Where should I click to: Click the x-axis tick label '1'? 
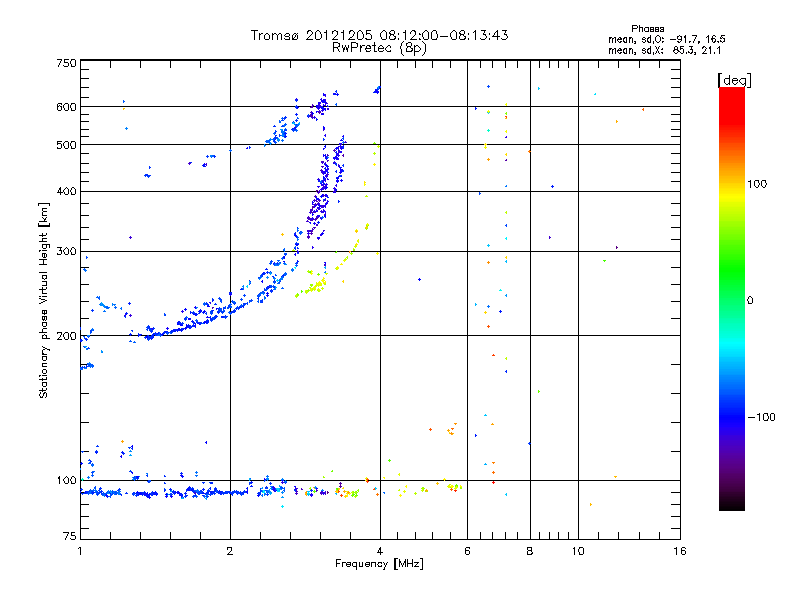[x=80, y=551]
